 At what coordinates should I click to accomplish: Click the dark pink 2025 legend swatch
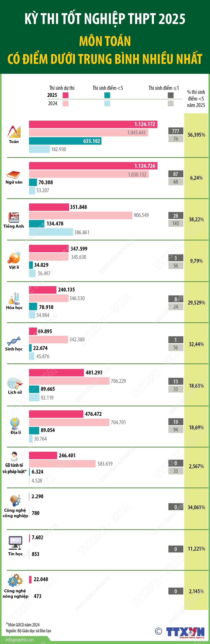click(x=65, y=95)
